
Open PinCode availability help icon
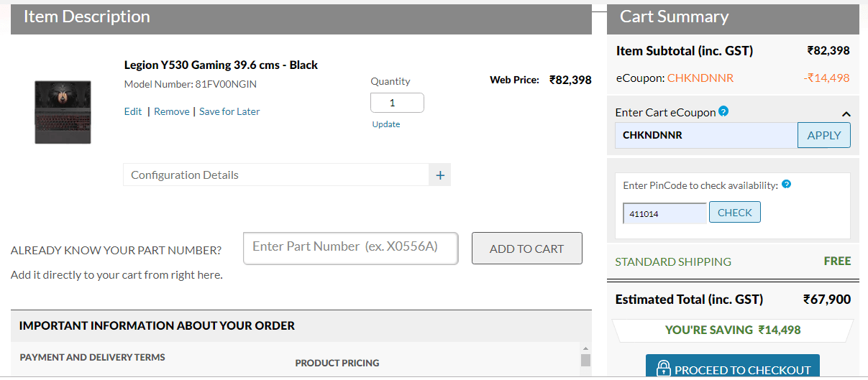coord(786,185)
